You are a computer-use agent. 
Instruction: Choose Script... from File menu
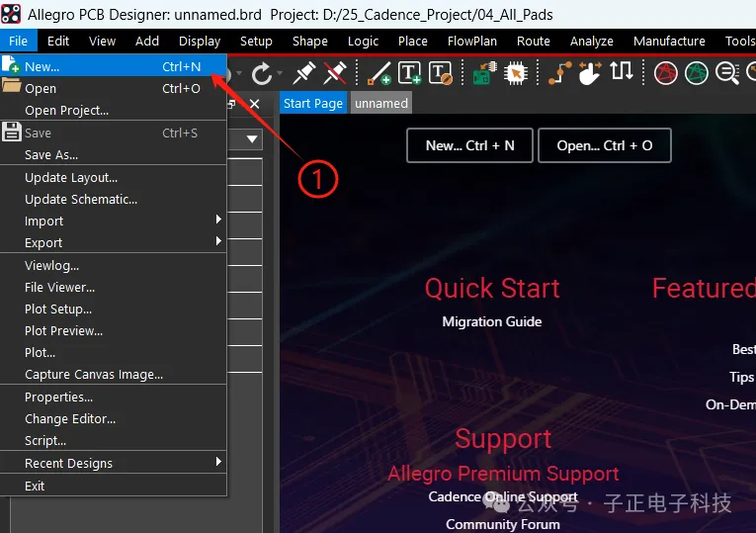(114, 440)
